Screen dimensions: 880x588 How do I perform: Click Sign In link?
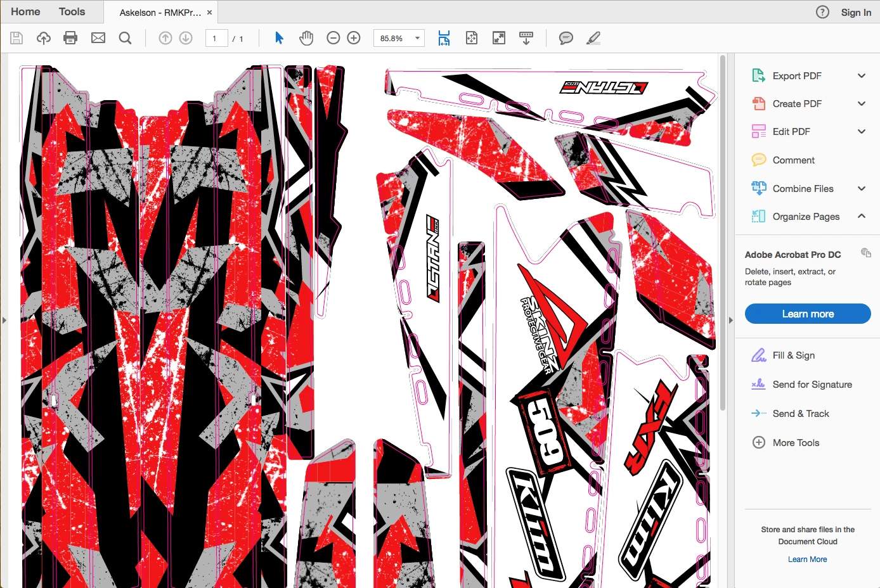(856, 12)
